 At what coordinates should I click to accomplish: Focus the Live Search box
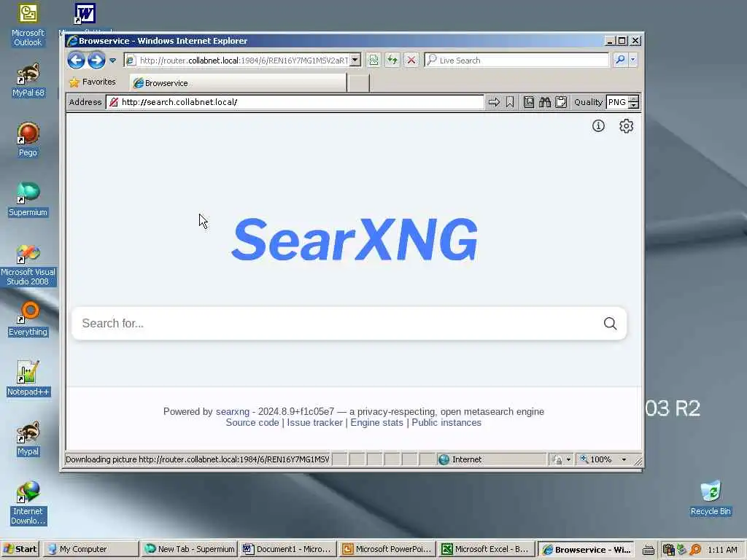517,61
